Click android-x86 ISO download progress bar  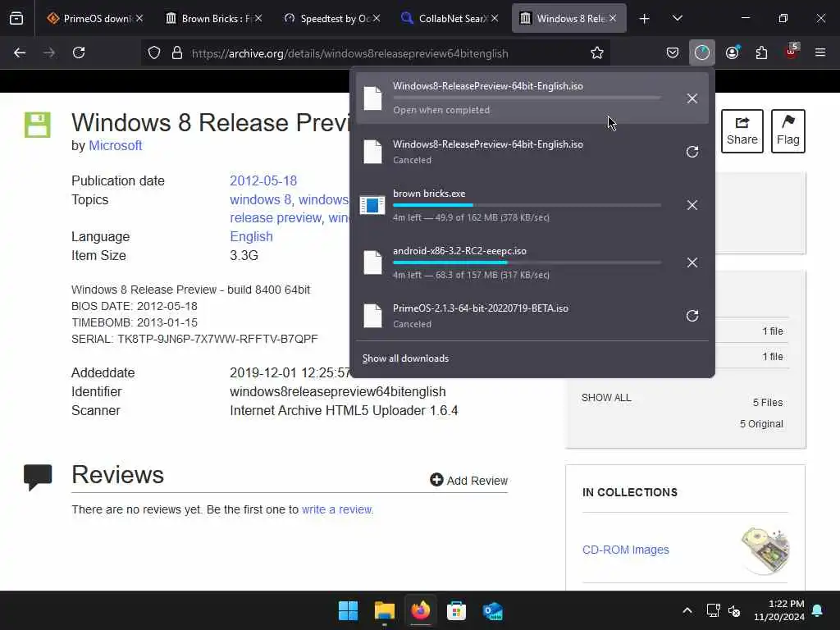tap(527, 262)
